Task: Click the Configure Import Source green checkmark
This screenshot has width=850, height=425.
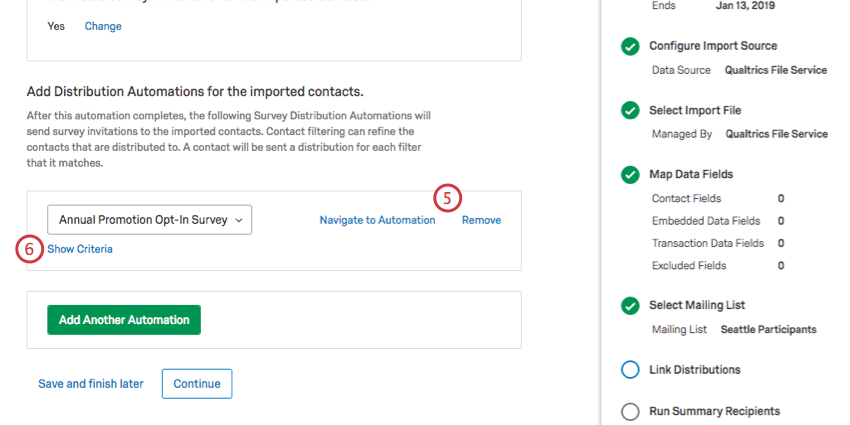Action: click(x=629, y=47)
